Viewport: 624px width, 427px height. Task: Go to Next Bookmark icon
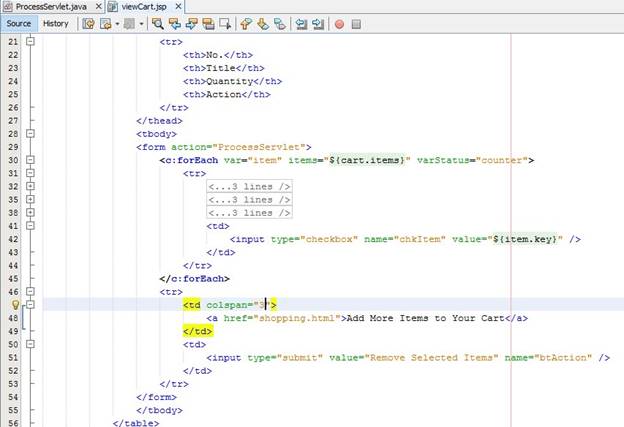pyautogui.click(x=263, y=24)
